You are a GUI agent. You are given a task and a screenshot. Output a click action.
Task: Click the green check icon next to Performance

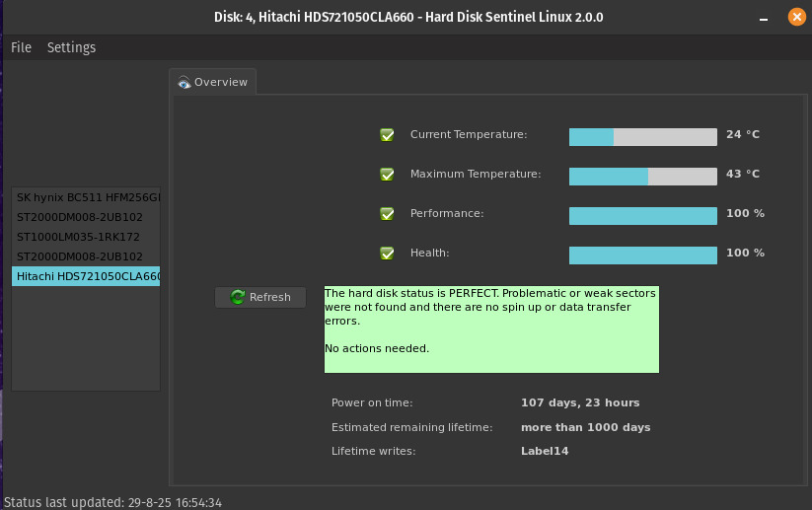[x=387, y=214]
